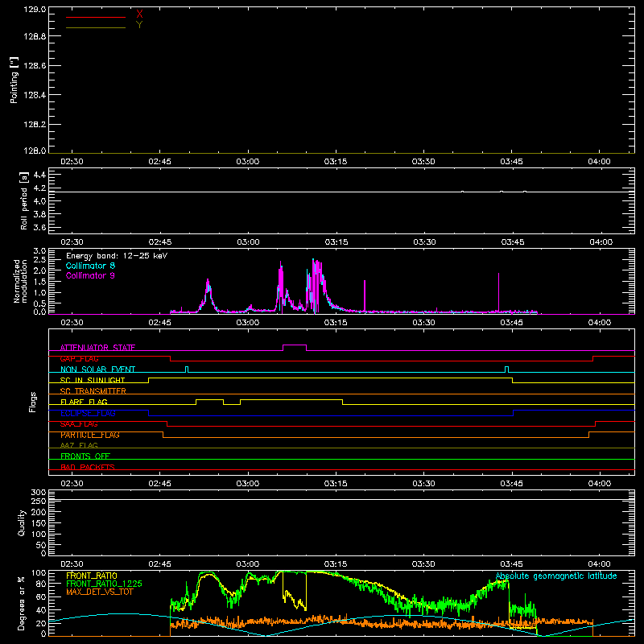Click the 'Absolute geomagnetic latitude' label

pyautogui.click(x=556, y=576)
